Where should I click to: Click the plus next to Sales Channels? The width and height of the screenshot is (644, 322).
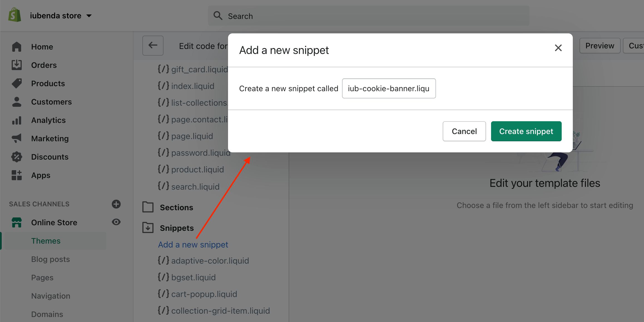tap(116, 204)
